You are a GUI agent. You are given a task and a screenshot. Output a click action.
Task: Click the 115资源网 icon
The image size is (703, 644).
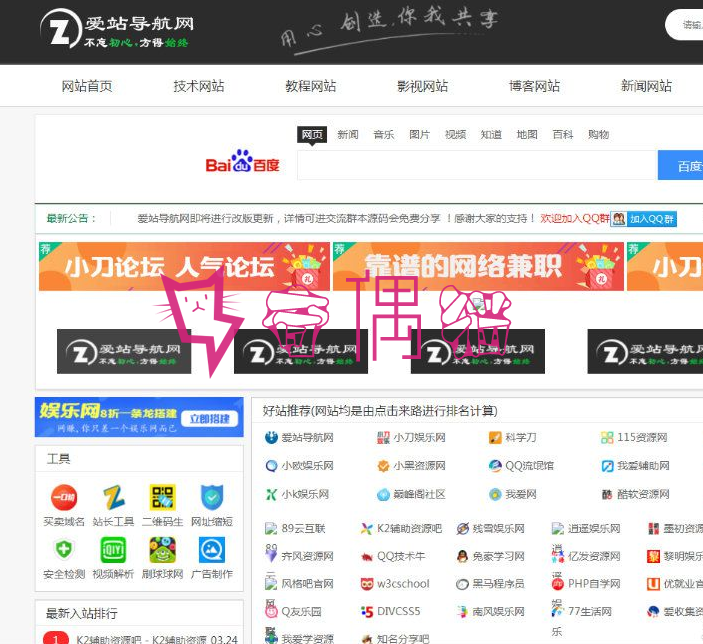click(607, 437)
